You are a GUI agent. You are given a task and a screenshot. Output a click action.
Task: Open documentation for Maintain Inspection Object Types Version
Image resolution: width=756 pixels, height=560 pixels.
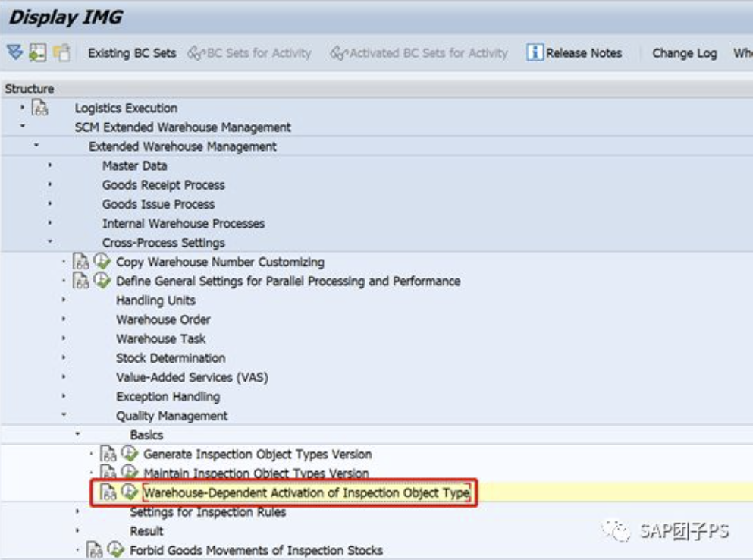pos(108,472)
